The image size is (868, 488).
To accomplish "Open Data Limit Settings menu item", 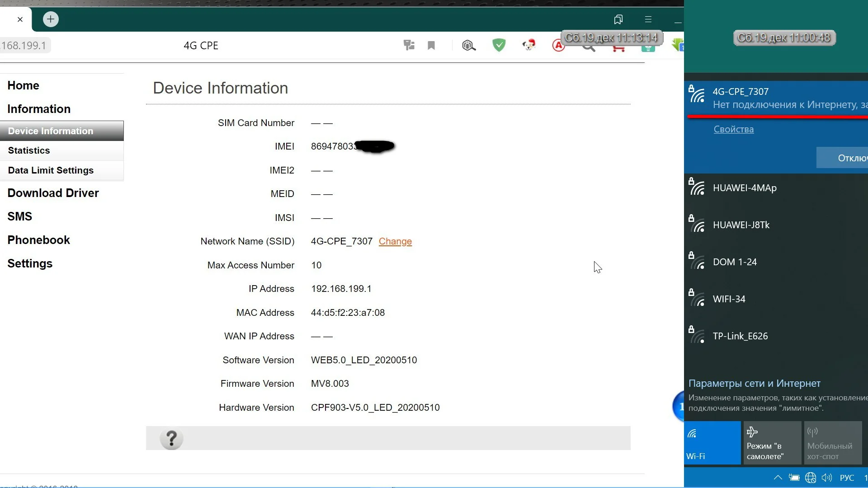I will [x=51, y=170].
